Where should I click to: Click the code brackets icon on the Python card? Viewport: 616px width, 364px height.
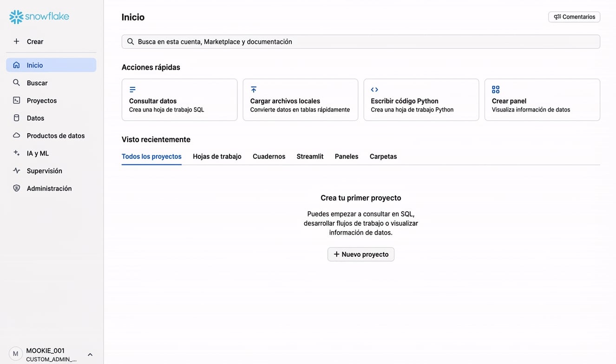(x=374, y=90)
